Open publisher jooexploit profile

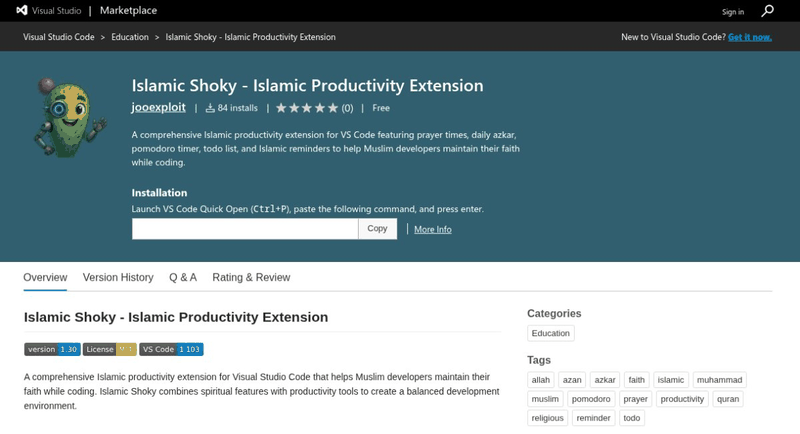159,107
